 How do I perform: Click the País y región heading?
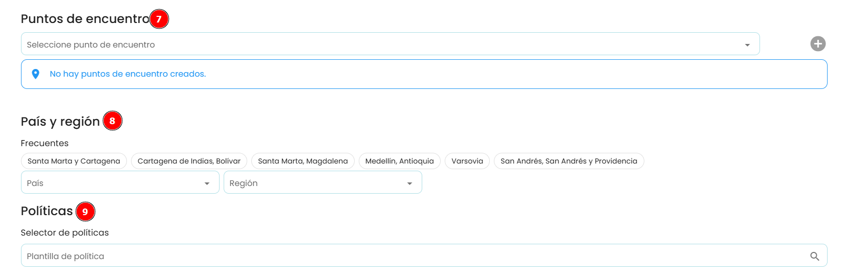(x=60, y=122)
